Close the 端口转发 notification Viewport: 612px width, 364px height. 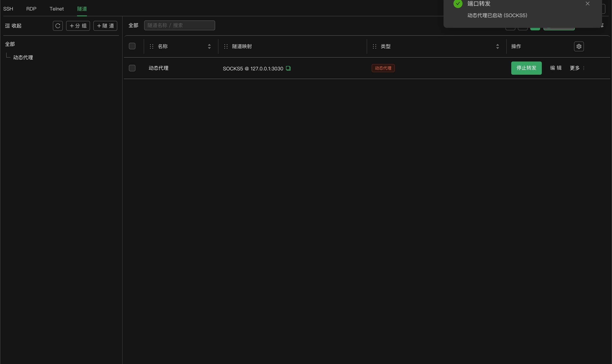587,4
